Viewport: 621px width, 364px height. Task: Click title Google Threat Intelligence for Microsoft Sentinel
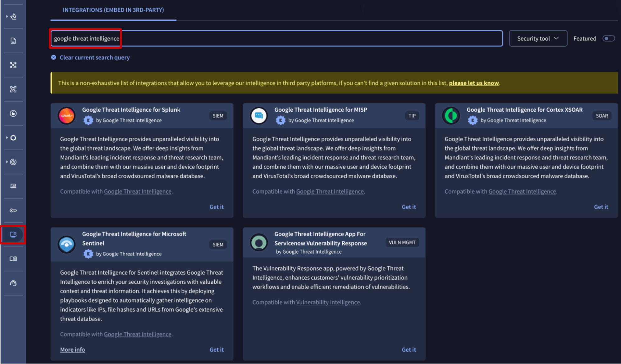134,238
